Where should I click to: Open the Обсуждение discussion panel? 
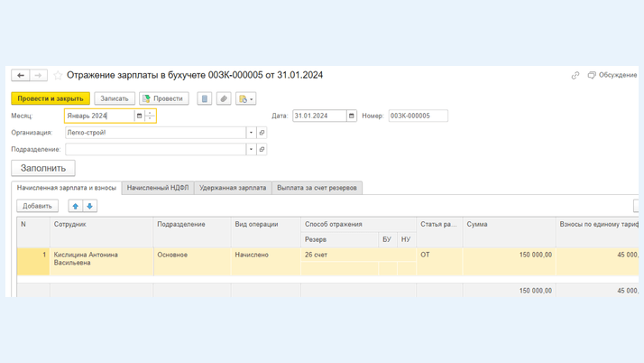(x=612, y=75)
